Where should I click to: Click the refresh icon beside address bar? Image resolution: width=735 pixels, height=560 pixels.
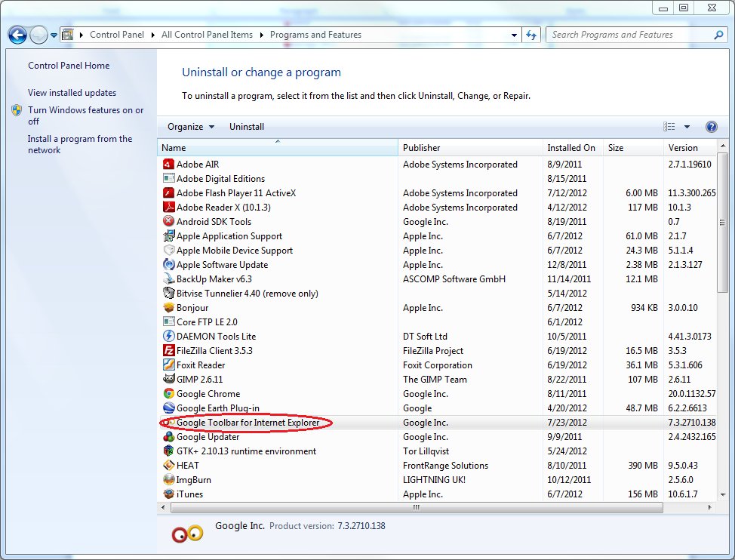click(532, 35)
